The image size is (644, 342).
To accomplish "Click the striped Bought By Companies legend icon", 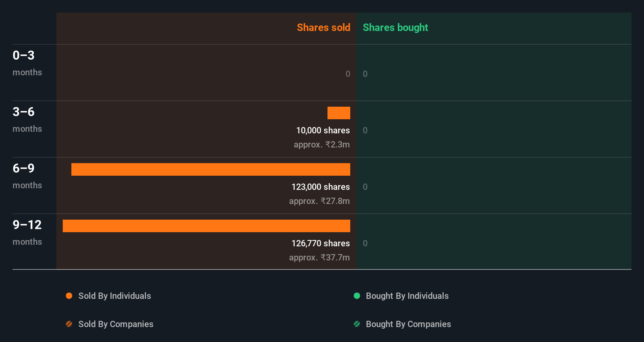I will 357,324.
